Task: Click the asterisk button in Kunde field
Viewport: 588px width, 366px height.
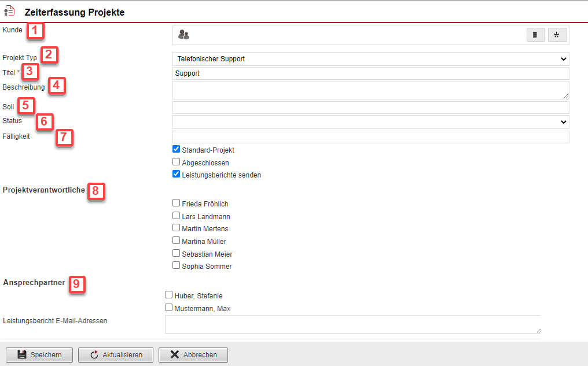Action: pyautogui.click(x=557, y=35)
